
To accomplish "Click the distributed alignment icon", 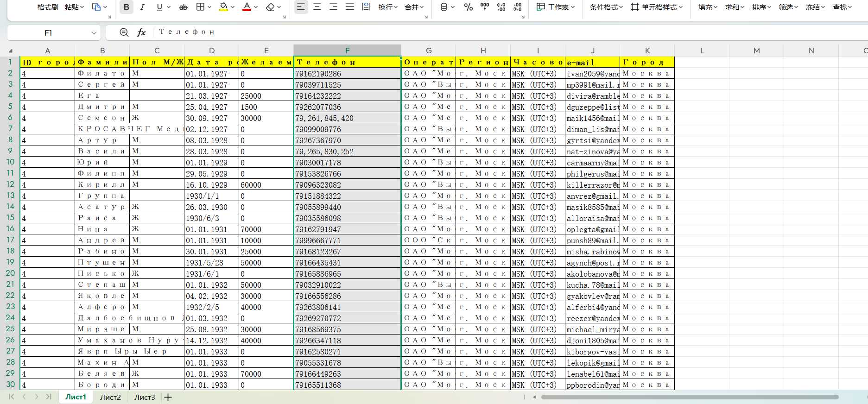I will click(x=366, y=7).
